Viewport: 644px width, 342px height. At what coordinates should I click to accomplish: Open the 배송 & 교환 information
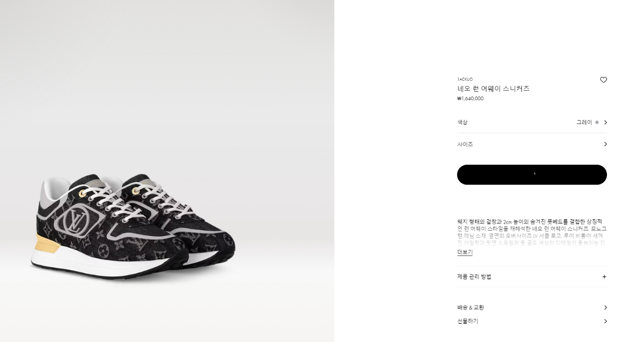tap(532, 308)
